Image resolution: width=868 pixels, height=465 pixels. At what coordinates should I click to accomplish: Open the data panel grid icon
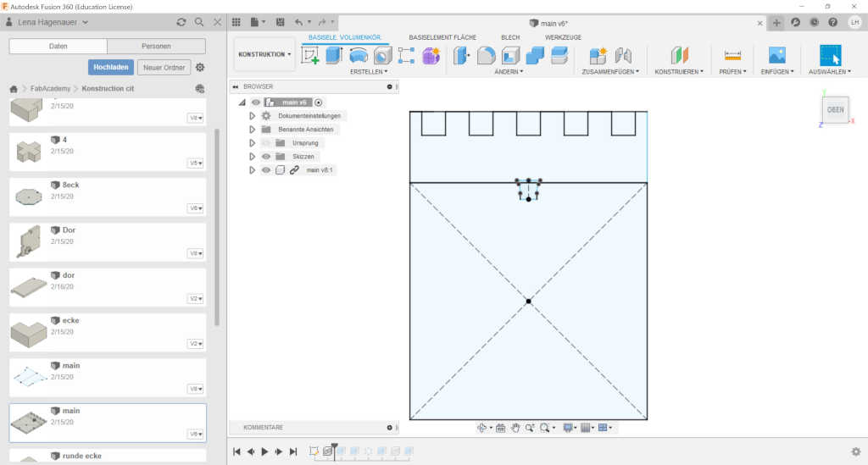(236, 22)
